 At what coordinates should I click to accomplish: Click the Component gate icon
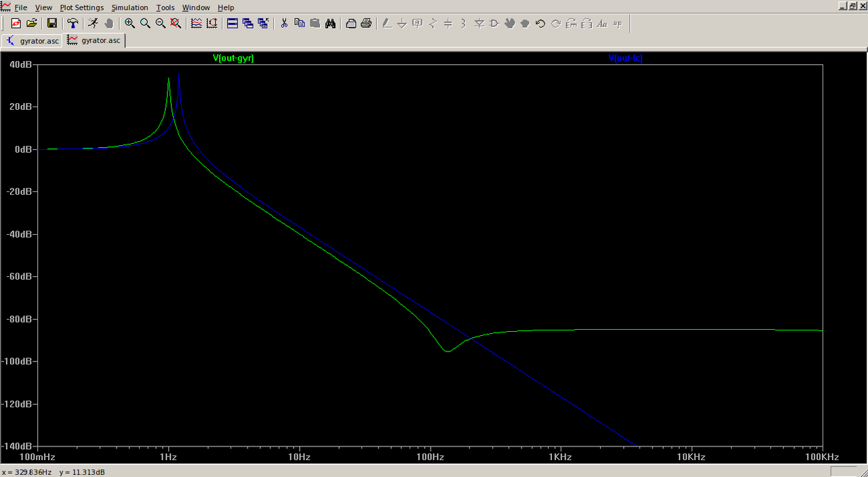point(494,23)
